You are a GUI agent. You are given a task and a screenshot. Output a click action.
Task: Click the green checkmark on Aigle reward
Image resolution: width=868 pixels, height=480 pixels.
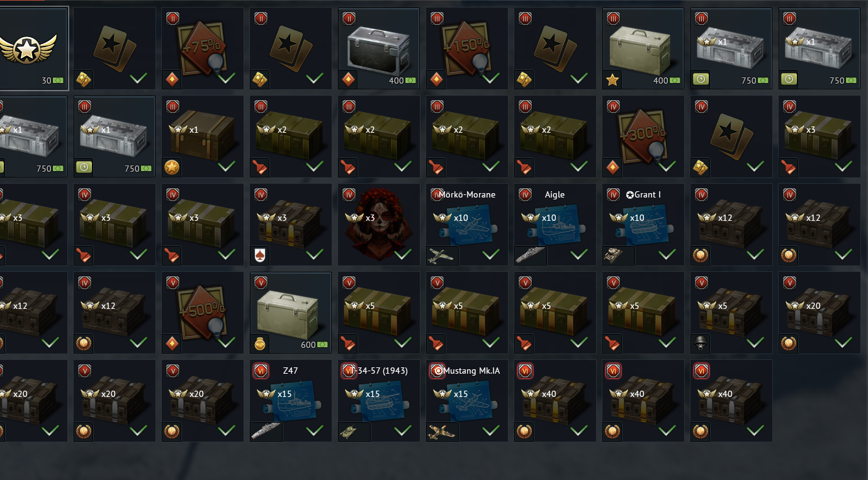coord(579,255)
